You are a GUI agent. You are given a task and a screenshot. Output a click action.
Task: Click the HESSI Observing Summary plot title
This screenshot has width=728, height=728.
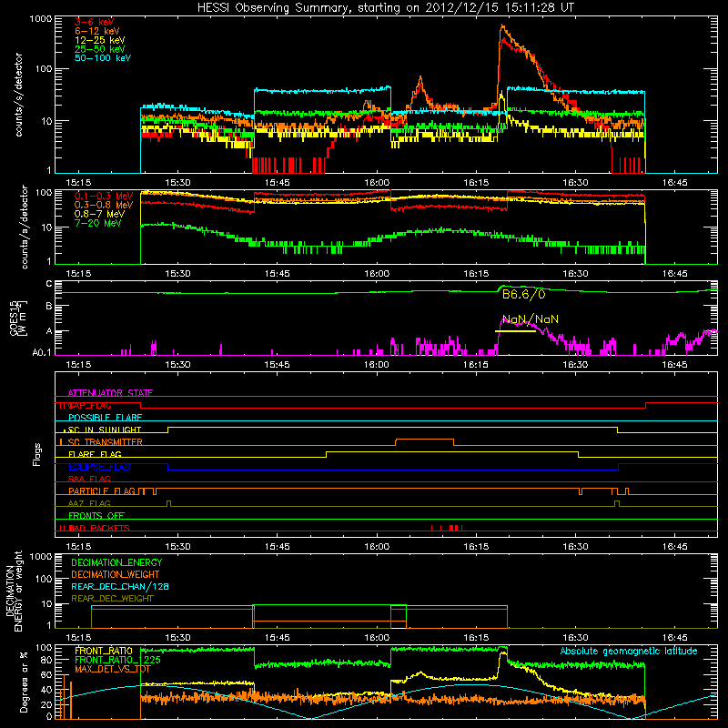386,8
